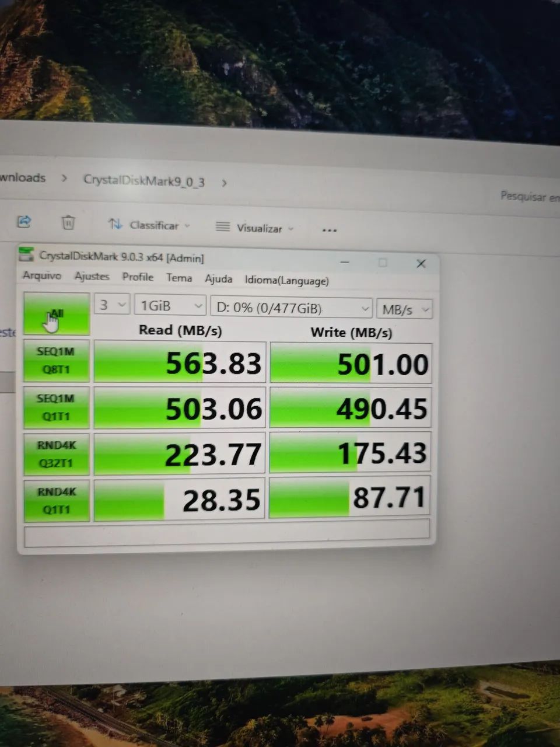Image resolution: width=560 pixels, height=747 pixels.
Task: Open the Visualizar view menu in File Explorer
Action: pos(254,228)
